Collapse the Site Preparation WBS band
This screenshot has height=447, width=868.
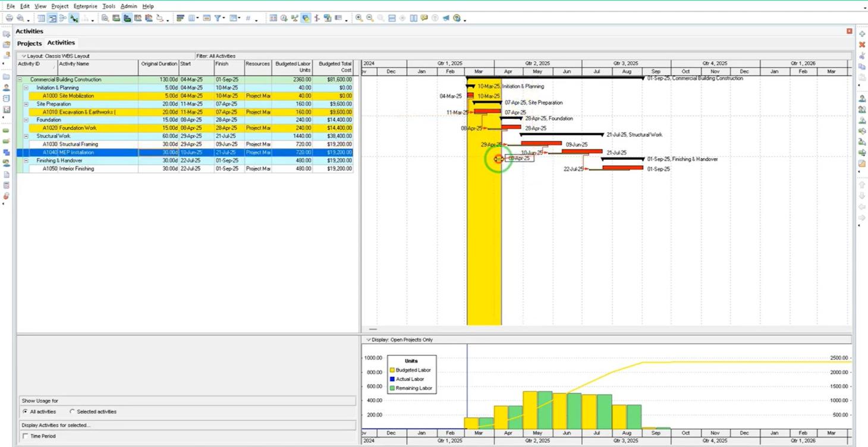tap(26, 104)
